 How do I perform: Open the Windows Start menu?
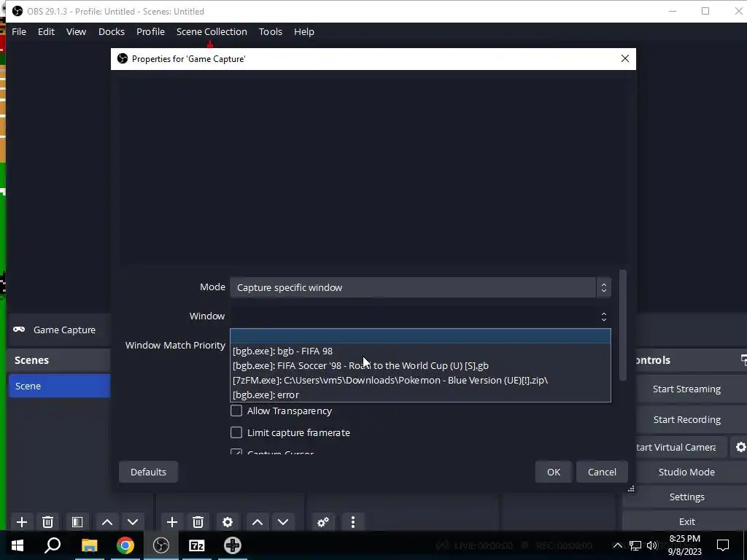(18, 545)
